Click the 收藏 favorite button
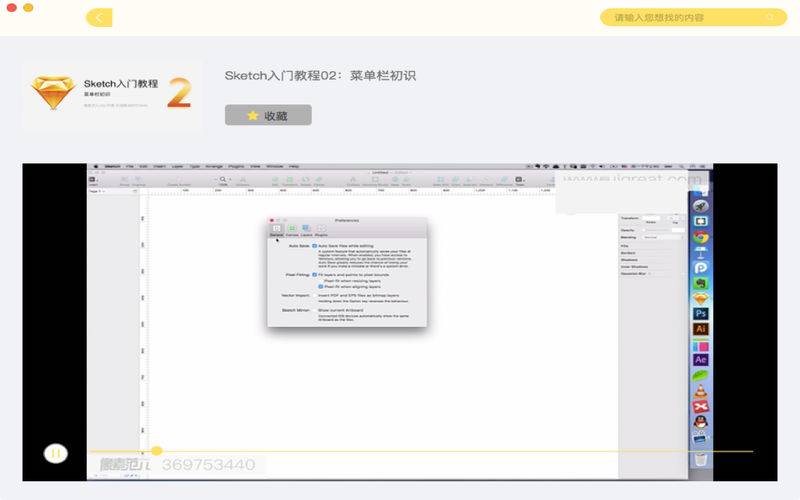Image resolution: width=800 pixels, height=500 pixels. tap(268, 115)
